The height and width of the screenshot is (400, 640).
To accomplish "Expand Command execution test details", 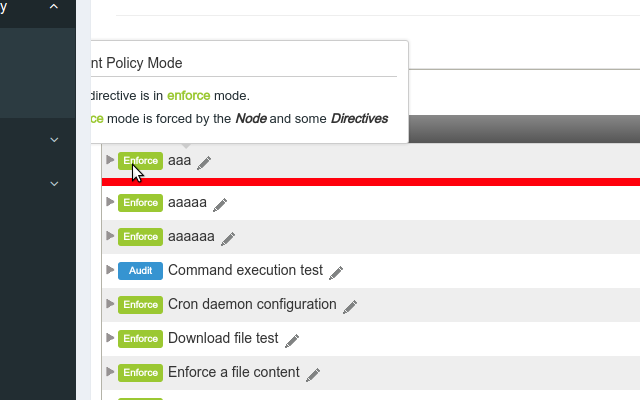I will (x=110, y=269).
